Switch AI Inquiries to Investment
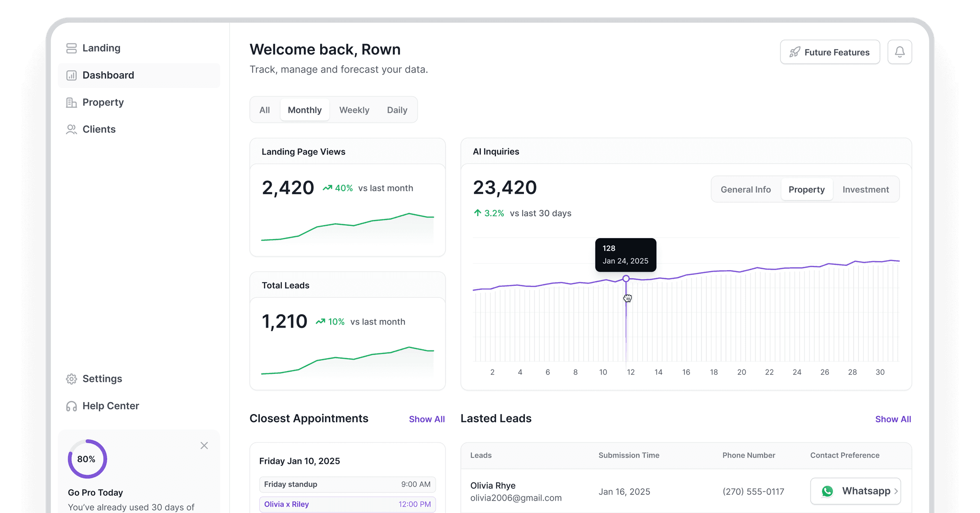 tap(865, 190)
